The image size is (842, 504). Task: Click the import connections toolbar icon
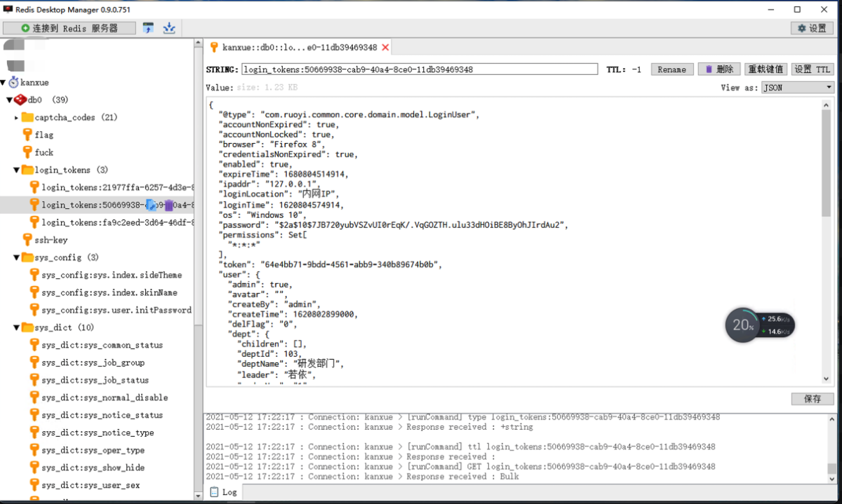tap(148, 28)
